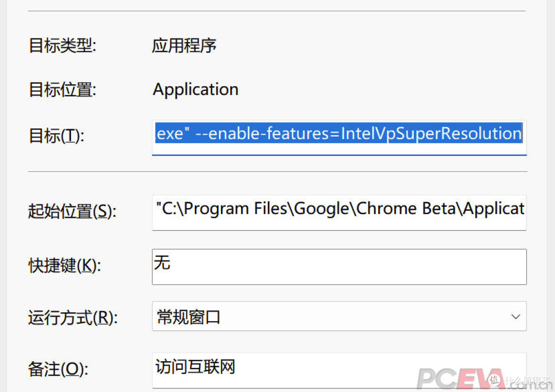The image size is (555, 392).
Task: Click the 应用程序 target type value
Action: 184,45
